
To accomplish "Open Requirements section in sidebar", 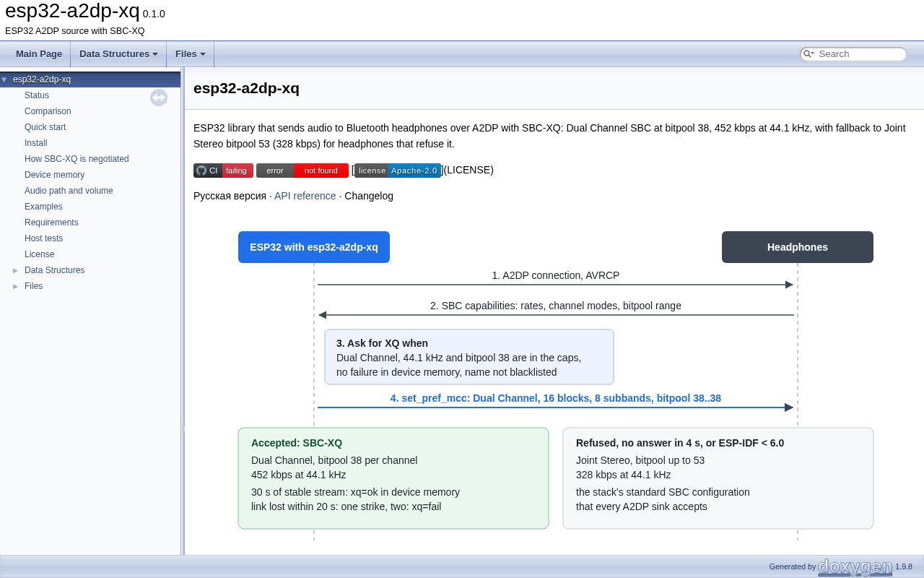I will point(51,223).
